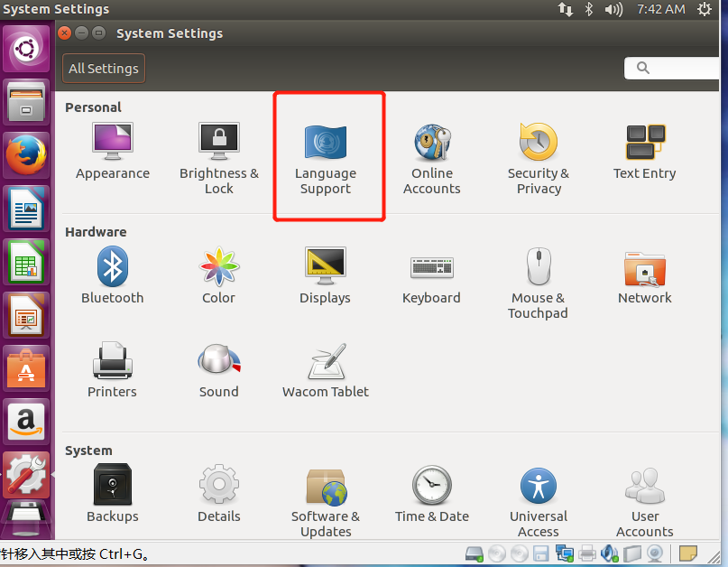Open Color settings
Image resolution: width=728 pixels, height=567 pixels.
[218, 275]
